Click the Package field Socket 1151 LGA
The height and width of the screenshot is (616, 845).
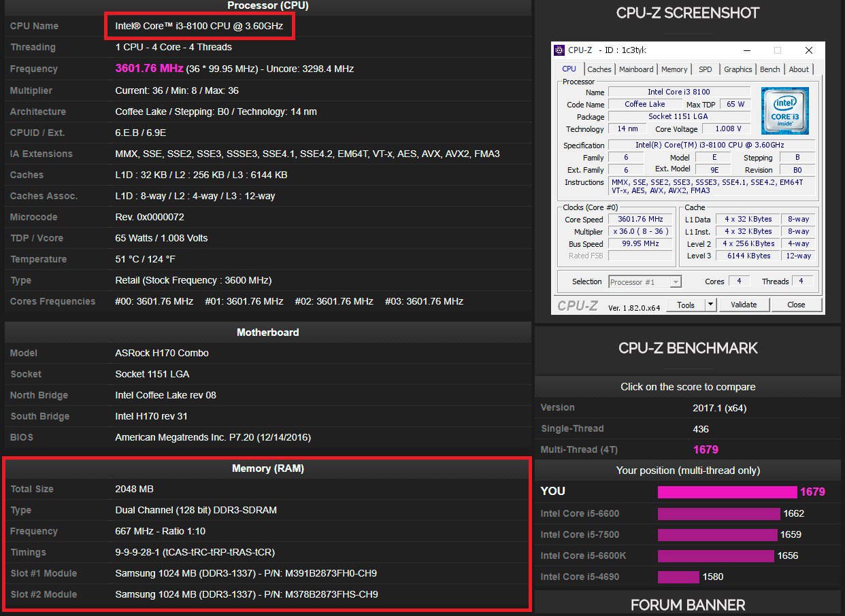[679, 116]
